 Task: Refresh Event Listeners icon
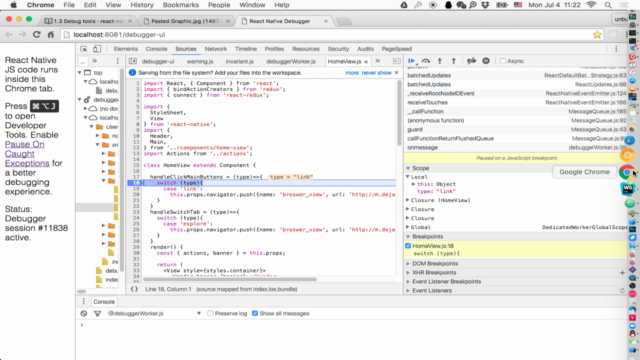(622, 291)
